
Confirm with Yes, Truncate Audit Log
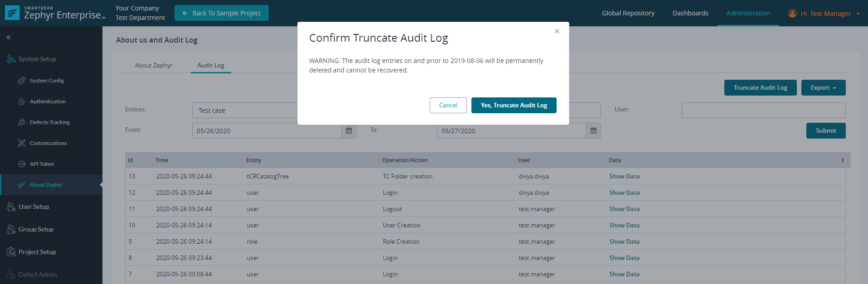coord(514,106)
